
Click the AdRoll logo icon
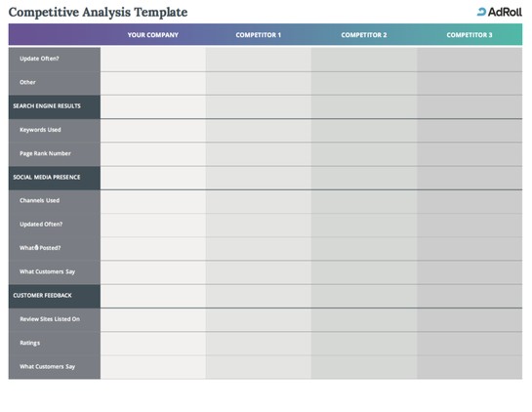481,13
